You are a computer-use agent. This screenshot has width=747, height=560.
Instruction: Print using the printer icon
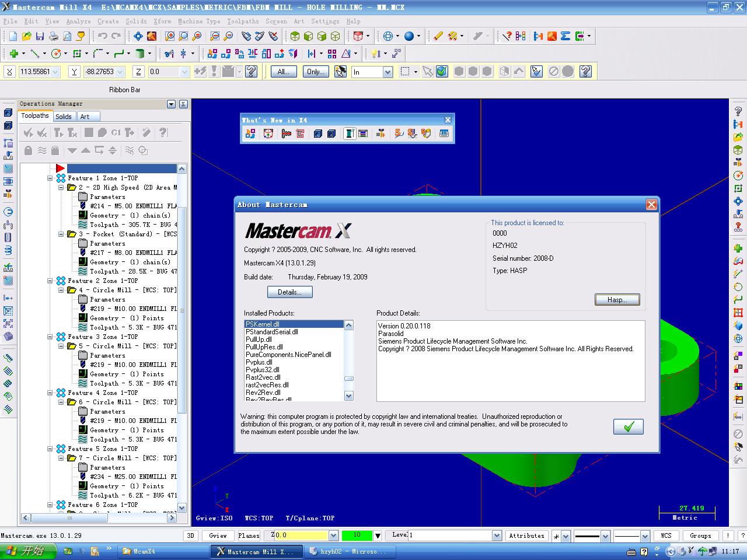(54, 36)
